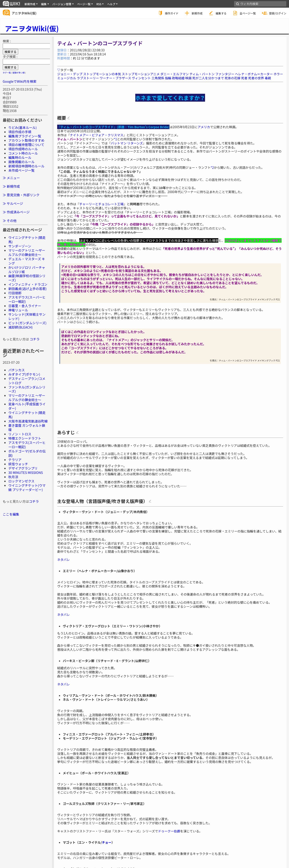The image size is (289, 868).
Task: Edit the あらすじ section via pencil icon
Action: 77,432
